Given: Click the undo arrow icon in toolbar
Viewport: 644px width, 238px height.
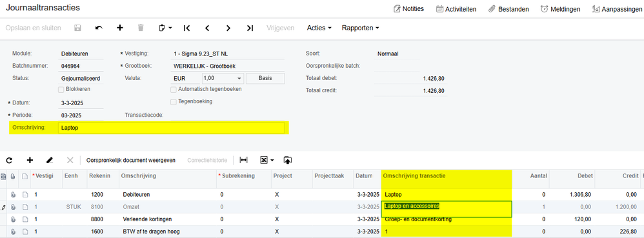Looking at the screenshot, I should click(99, 28).
